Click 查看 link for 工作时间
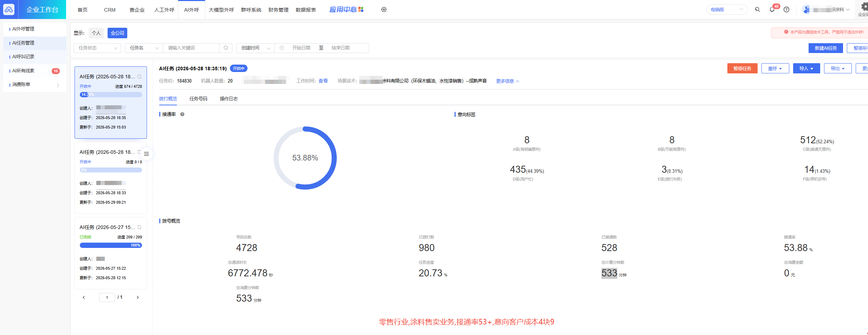Viewport: 868px width, 335px height. click(323, 81)
